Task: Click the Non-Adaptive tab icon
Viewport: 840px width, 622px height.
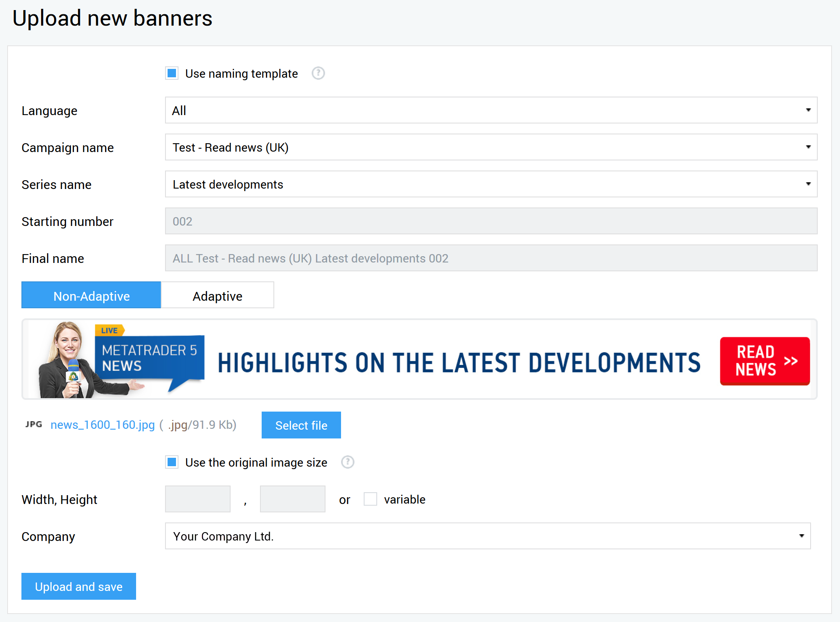Action: pyautogui.click(x=92, y=295)
